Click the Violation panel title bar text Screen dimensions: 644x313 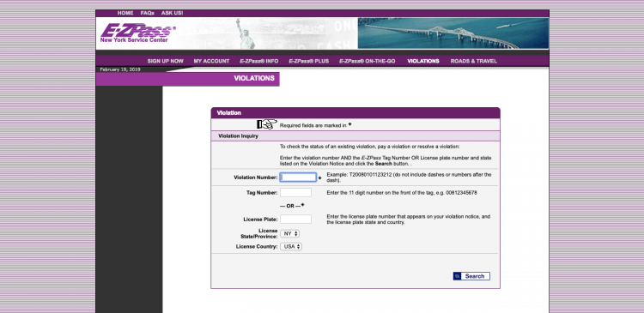click(x=228, y=113)
